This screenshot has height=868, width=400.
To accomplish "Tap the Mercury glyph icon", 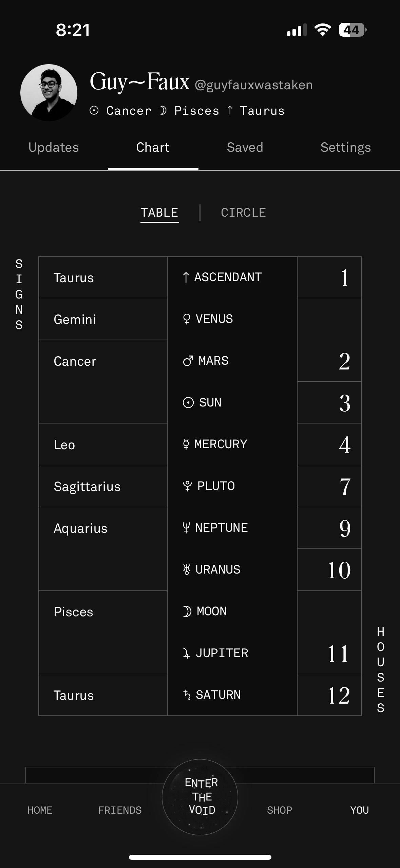I will click(186, 444).
